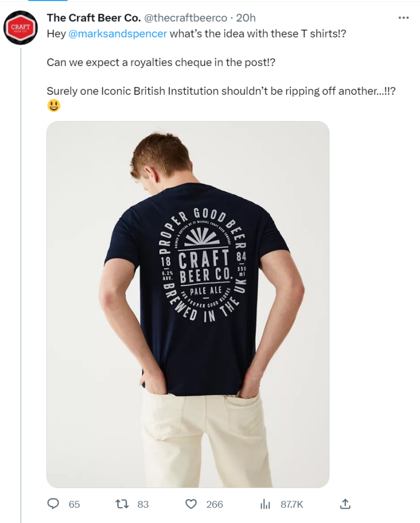Like the tweet with the heart icon
The height and width of the screenshot is (523, 420).
(191, 504)
